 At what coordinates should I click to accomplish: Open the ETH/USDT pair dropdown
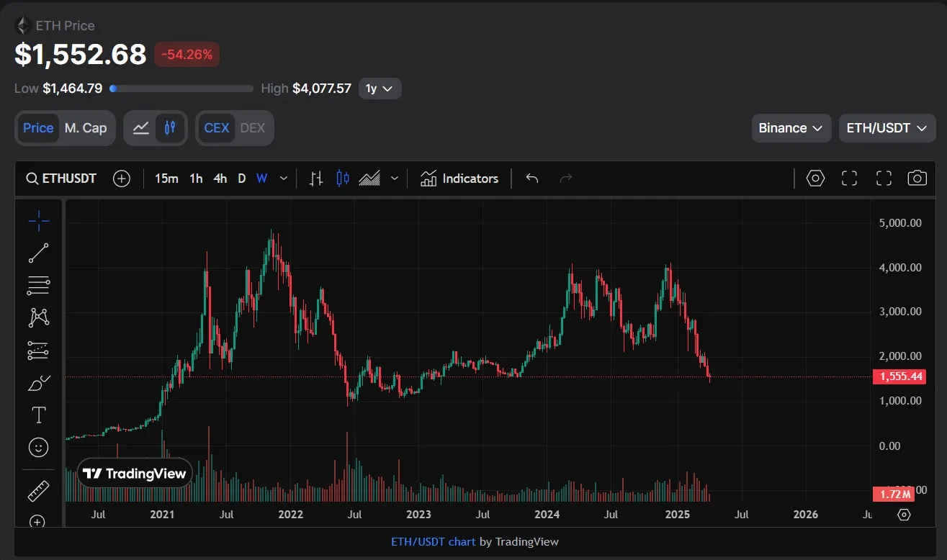coord(886,128)
